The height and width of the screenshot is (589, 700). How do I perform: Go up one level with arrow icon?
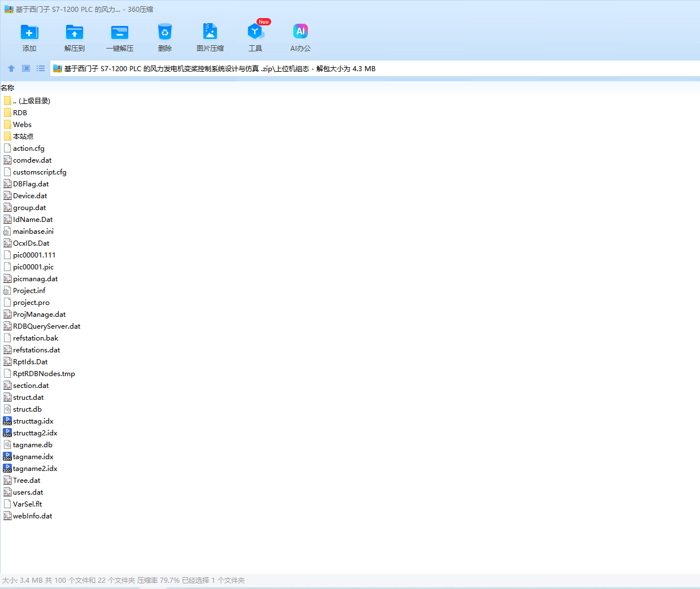[x=11, y=68]
